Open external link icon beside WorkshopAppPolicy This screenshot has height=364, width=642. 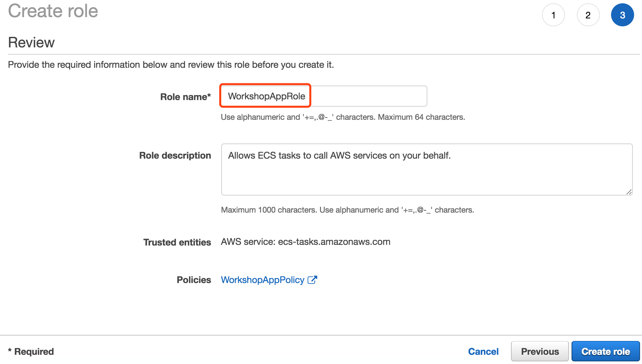[x=312, y=280]
